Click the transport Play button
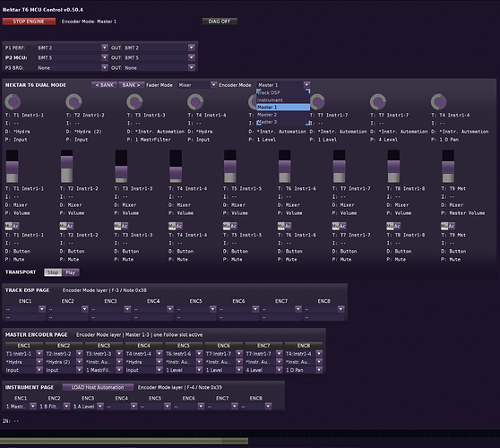This screenshot has width=500, height=448. point(71,272)
